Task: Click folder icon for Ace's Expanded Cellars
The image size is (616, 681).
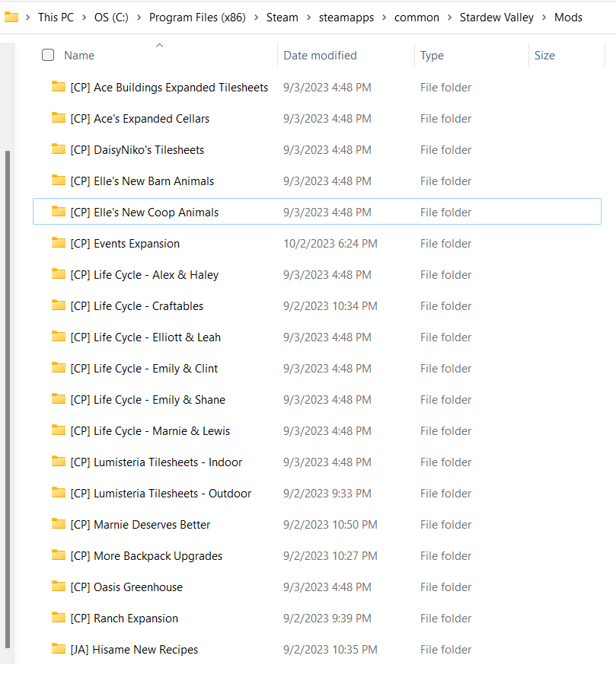Action: 59,118
